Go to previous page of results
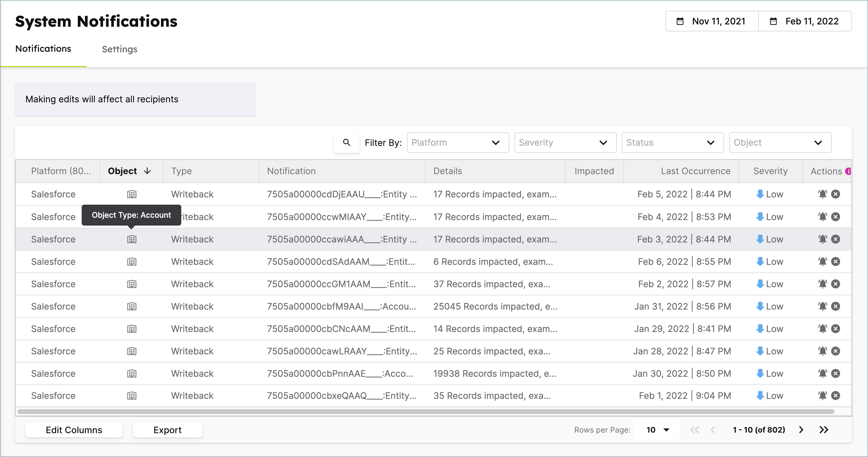The width and height of the screenshot is (868, 457). click(x=713, y=430)
